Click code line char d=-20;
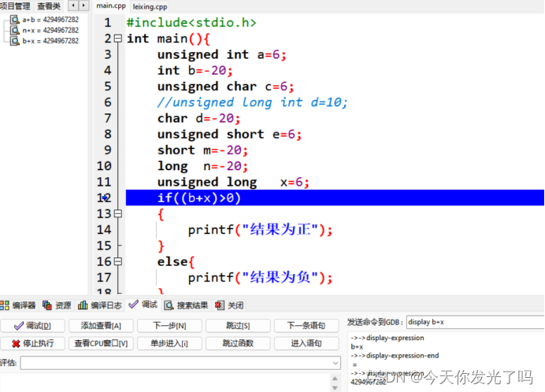Screen dimensions: 545x392 pos(198,118)
